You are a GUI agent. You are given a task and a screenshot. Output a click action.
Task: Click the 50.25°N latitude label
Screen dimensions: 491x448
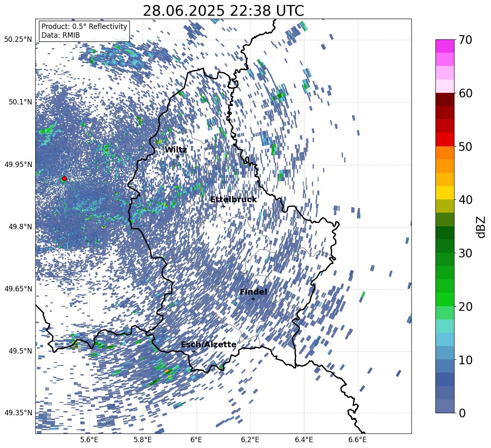tap(18, 40)
